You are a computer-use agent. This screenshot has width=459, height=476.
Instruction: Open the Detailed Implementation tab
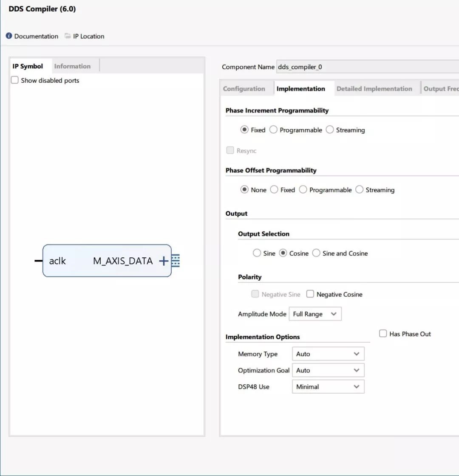374,89
